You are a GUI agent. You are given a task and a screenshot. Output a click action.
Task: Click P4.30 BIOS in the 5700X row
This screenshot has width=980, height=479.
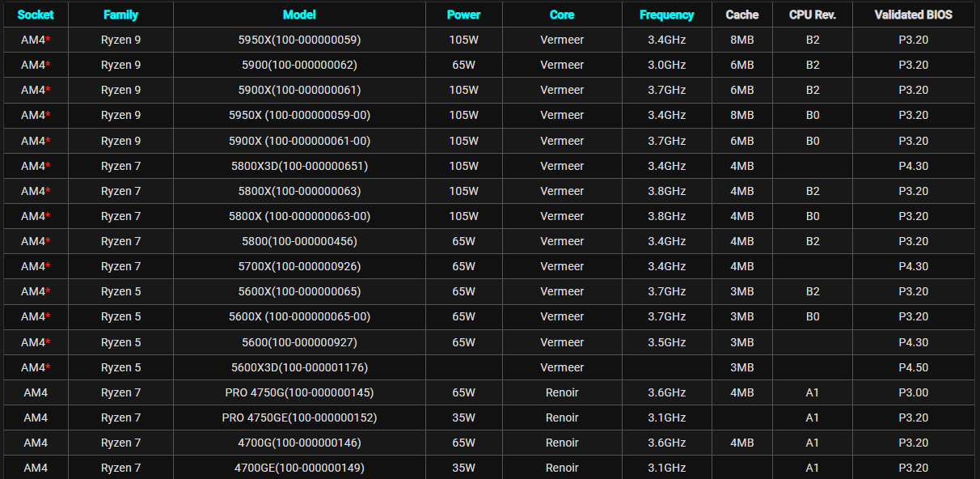(914, 266)
